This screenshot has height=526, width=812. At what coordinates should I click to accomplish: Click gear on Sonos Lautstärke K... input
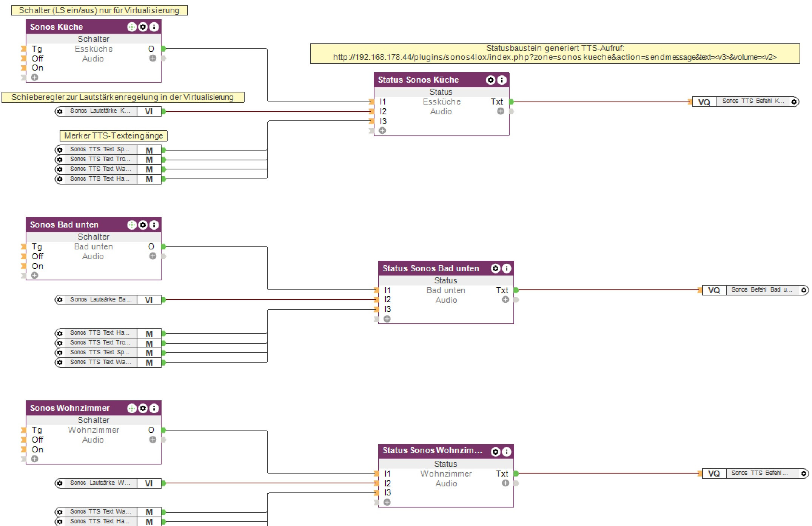pos(60,111)
